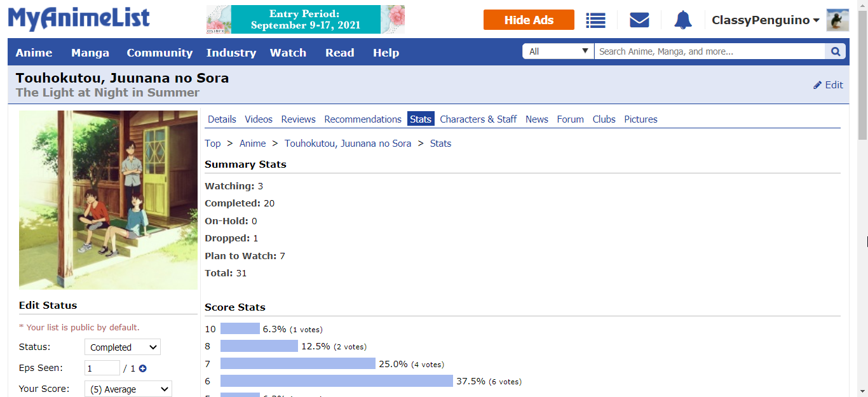Click the score 8 bar

coord(259,346)
